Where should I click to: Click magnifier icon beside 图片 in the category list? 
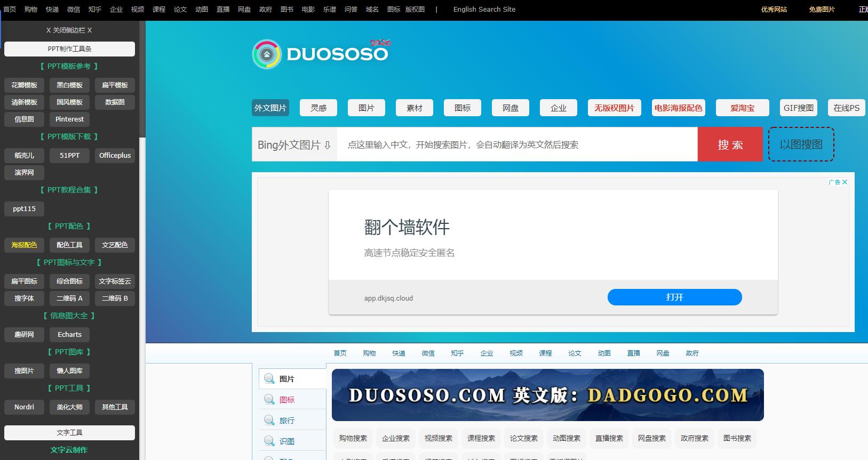(269, 378)
